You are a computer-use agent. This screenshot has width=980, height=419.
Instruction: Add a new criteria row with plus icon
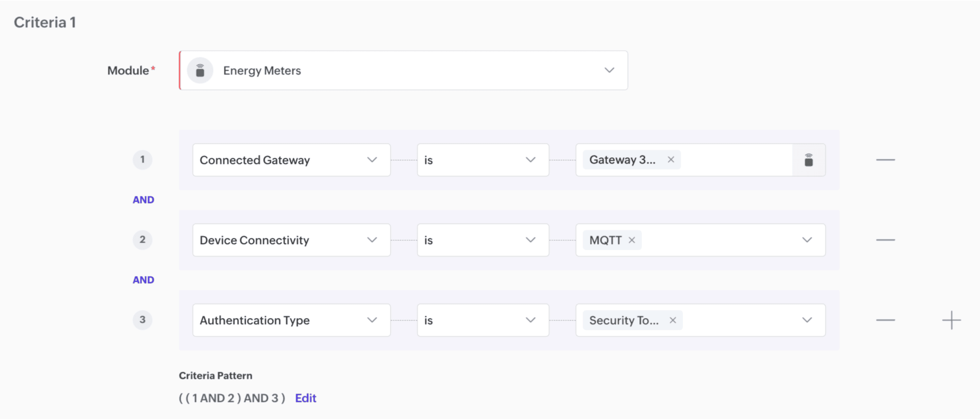[951, 320]
